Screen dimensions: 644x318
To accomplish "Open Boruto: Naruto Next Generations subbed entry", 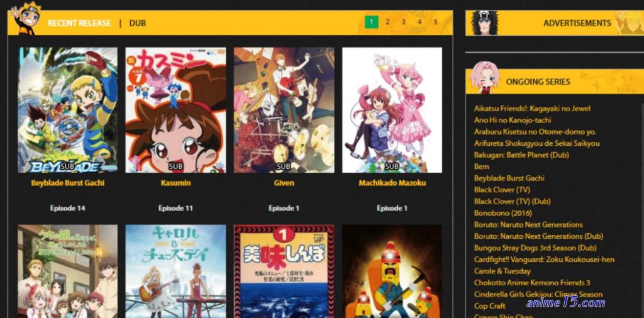I will tap(528, 225).
